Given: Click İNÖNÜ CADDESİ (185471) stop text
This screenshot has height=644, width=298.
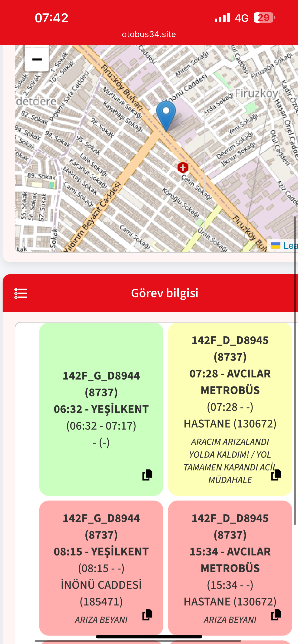Looking at the screenshot, I should click(101, 593).
